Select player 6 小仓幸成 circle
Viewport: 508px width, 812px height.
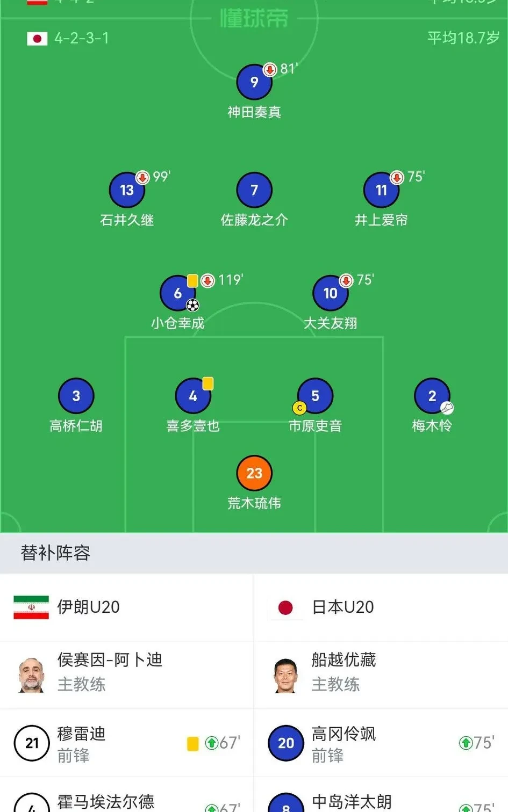point(177,293)
